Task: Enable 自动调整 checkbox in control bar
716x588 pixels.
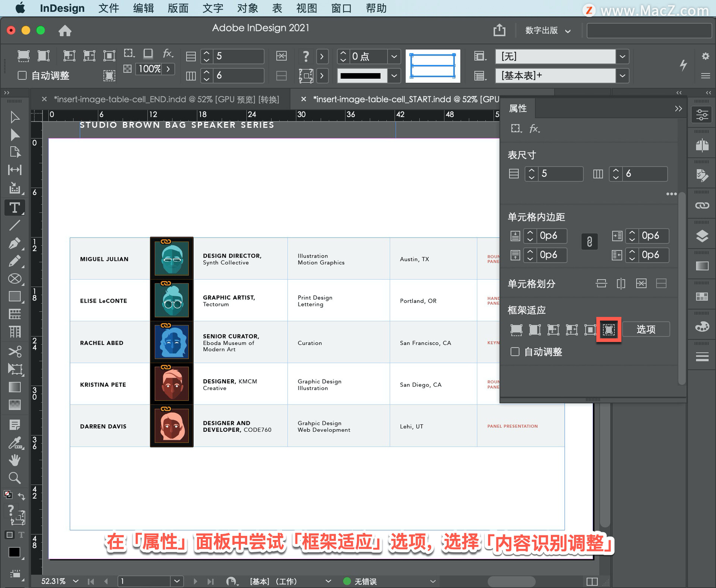Action: [x=22, y=75]
